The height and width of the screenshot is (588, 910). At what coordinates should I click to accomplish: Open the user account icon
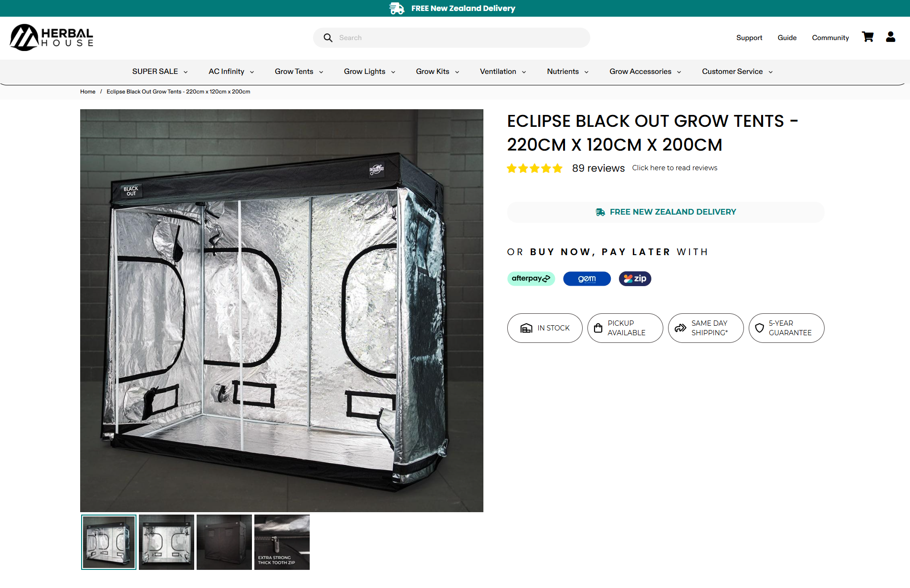pyautogui.click(x=890, y=37)
